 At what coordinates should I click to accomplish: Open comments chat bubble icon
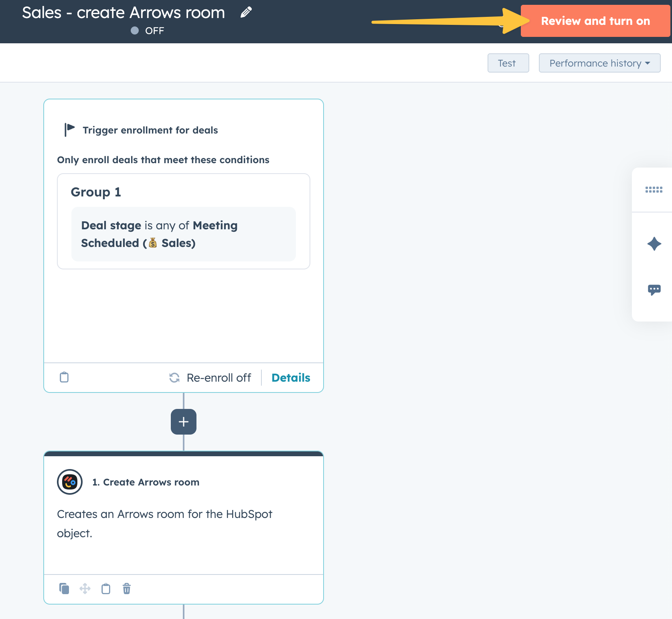coord(654,290)
